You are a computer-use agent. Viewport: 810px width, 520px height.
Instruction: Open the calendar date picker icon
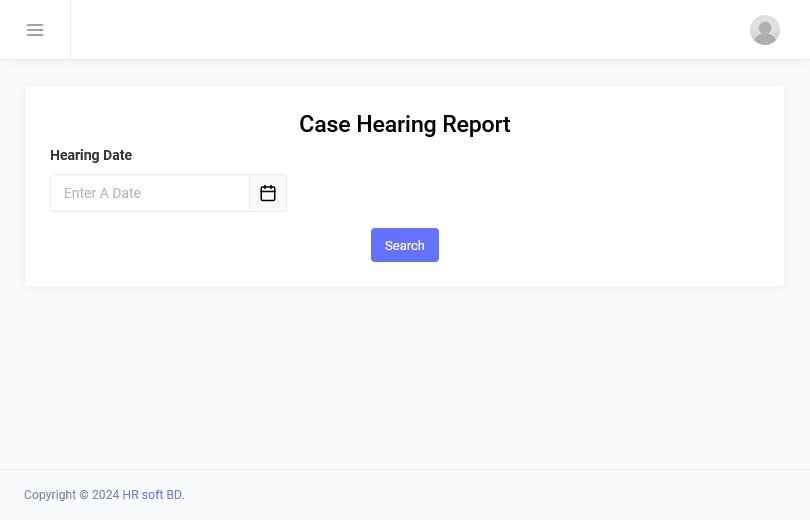click(268, 193)
